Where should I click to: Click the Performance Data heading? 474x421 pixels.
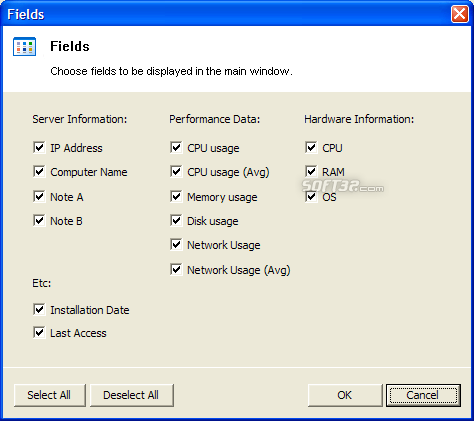pyautogui.click(x=214, y=119)
